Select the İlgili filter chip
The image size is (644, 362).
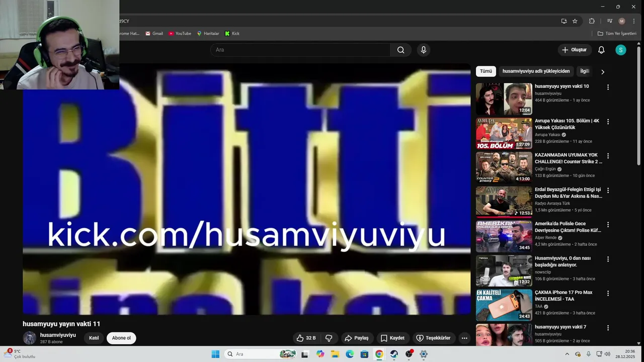tap(585, 71)
